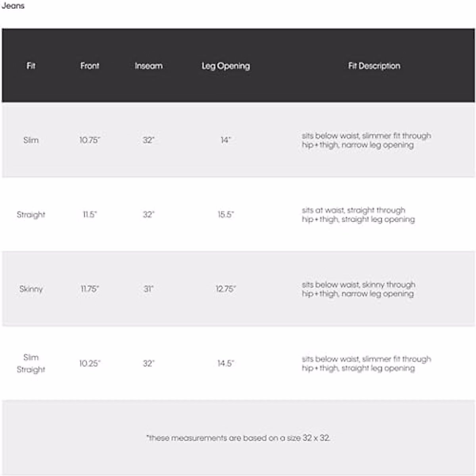Viewport: 476px width, 476px height.
Task: Click the 14.5" leg opening for Slim Straight
Action: click(x=226, y=363)
